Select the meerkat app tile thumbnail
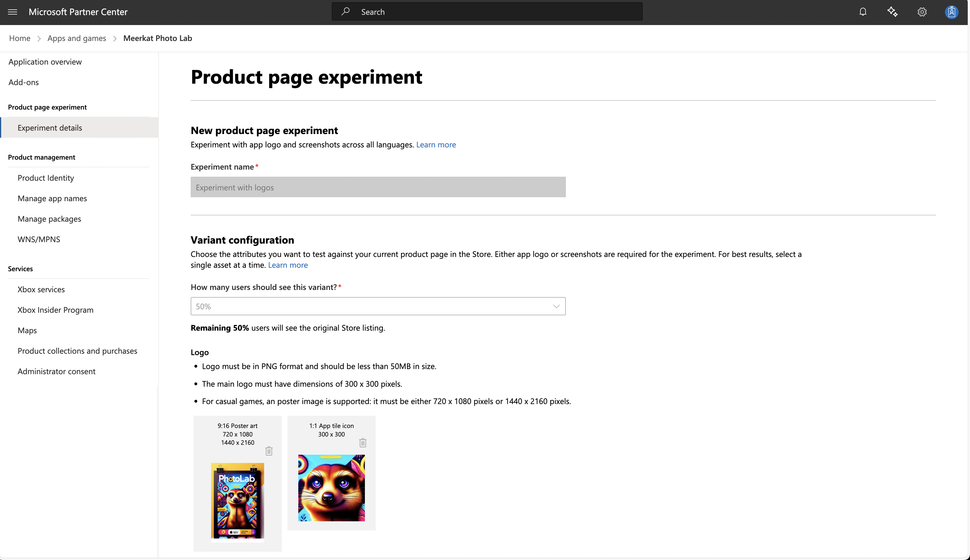The height and width of the screenshot is (560, 970). [x=331, y=488]
